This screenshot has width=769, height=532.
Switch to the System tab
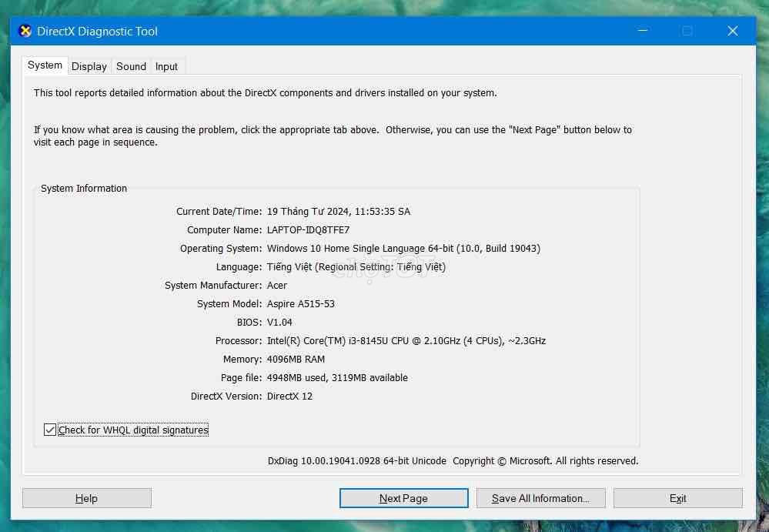pyautogui.click(x=45, y=65)
